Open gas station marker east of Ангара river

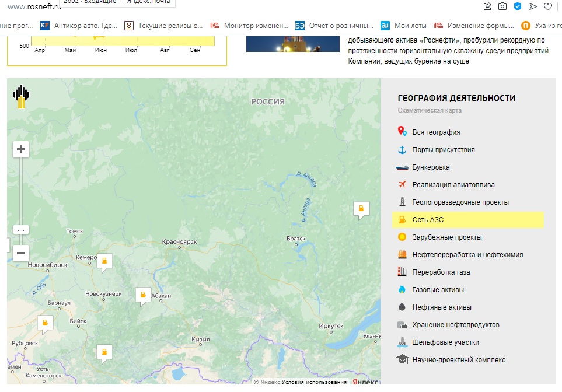point(361,211)
